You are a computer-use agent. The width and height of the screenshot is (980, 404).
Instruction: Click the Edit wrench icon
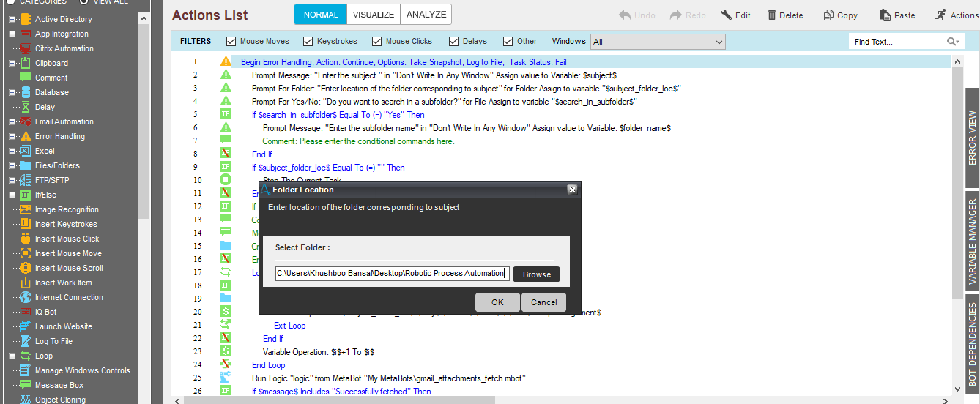[727, 15]
